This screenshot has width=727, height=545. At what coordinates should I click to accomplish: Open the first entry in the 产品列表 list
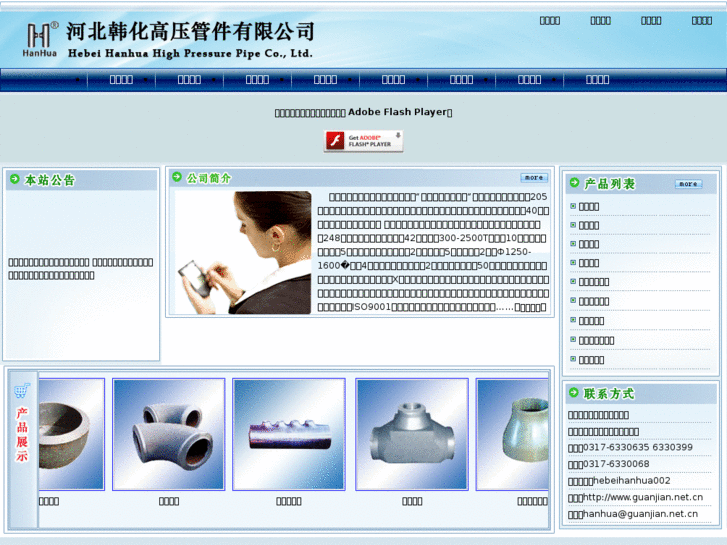click(589, 206)
